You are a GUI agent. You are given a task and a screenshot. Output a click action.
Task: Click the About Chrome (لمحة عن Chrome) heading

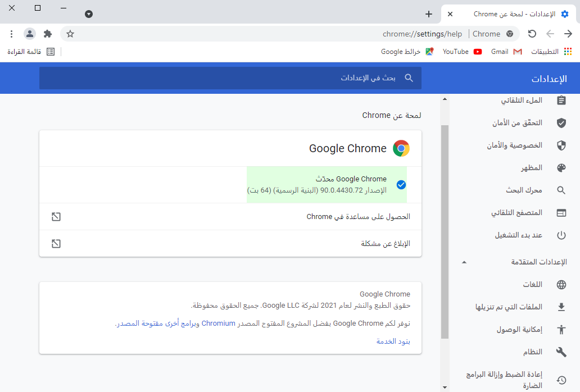click(x=391, y=115)
